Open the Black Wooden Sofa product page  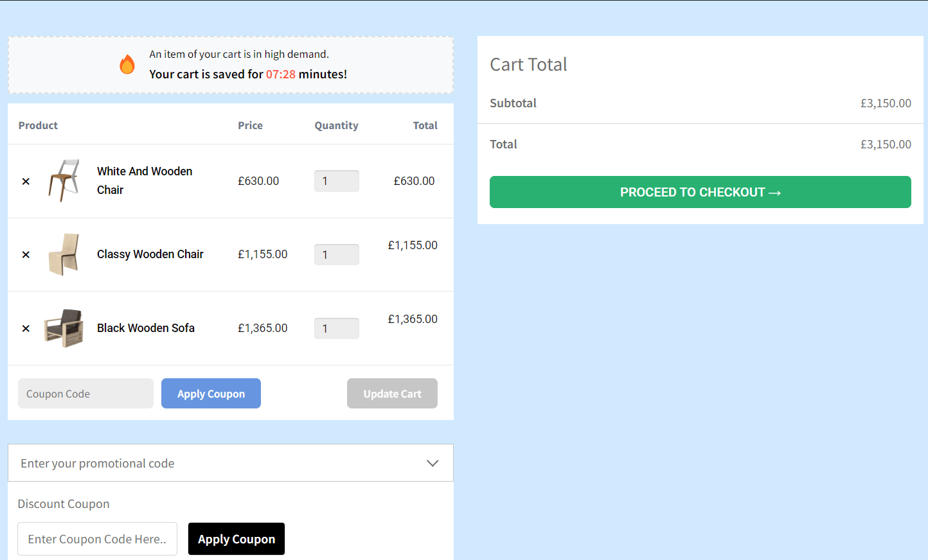[x=145, y=328]
